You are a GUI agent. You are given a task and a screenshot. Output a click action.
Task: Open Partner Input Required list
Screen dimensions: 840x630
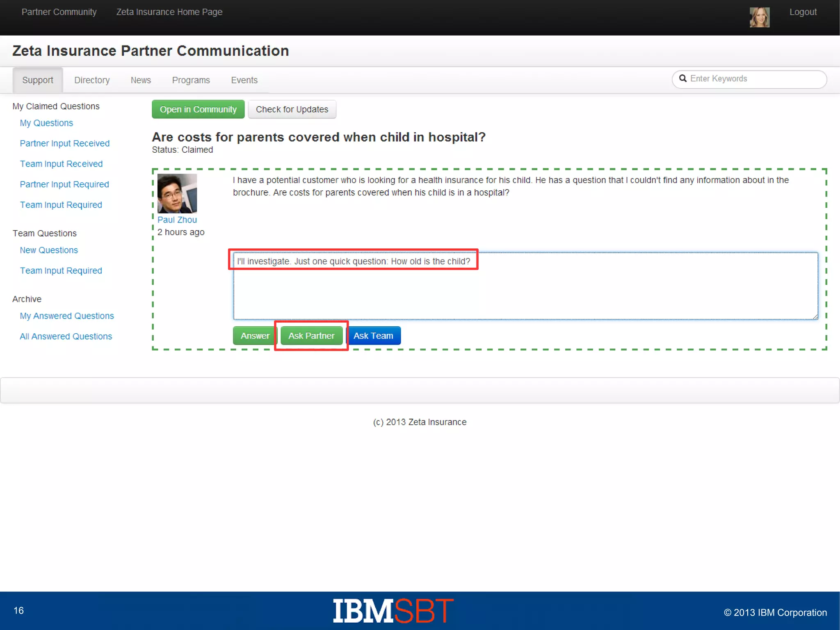[64, 184]
